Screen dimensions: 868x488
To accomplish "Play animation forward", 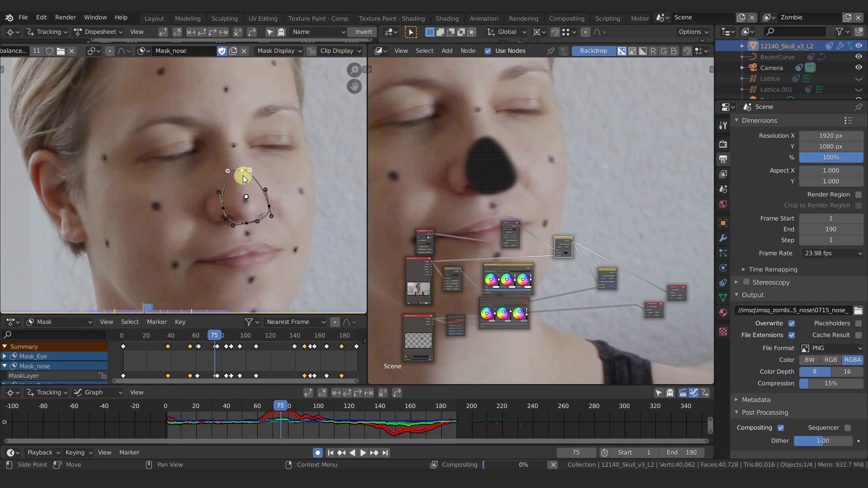I will [x=363, y=453].
